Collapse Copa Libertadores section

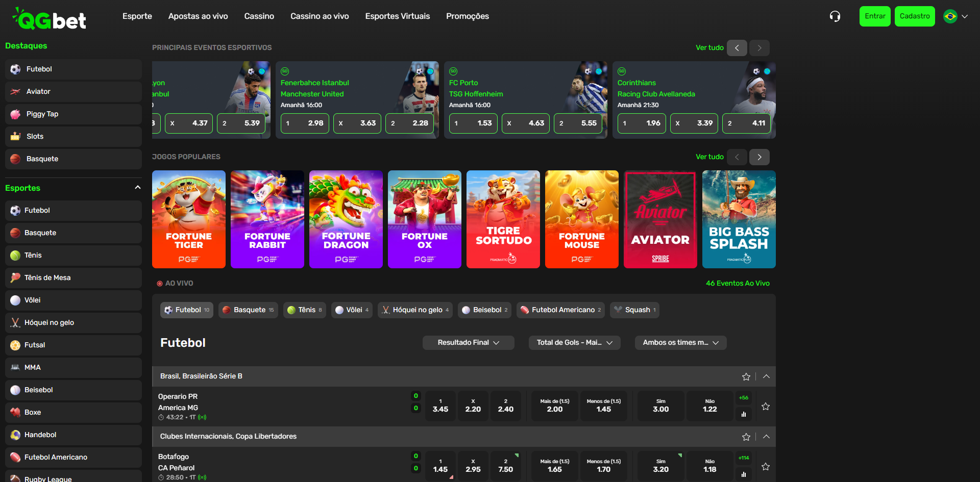click(x=766, y=437)
